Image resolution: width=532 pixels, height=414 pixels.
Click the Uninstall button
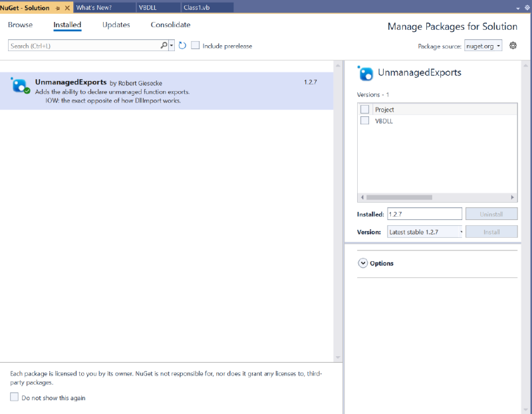coord(491,214)
